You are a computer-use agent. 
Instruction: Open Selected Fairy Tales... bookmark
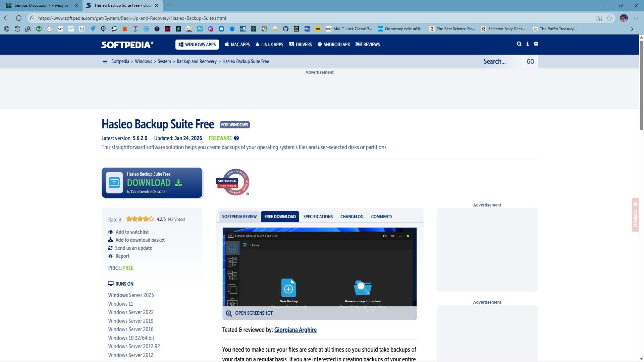pyautogui.click(x=504, y=29)
